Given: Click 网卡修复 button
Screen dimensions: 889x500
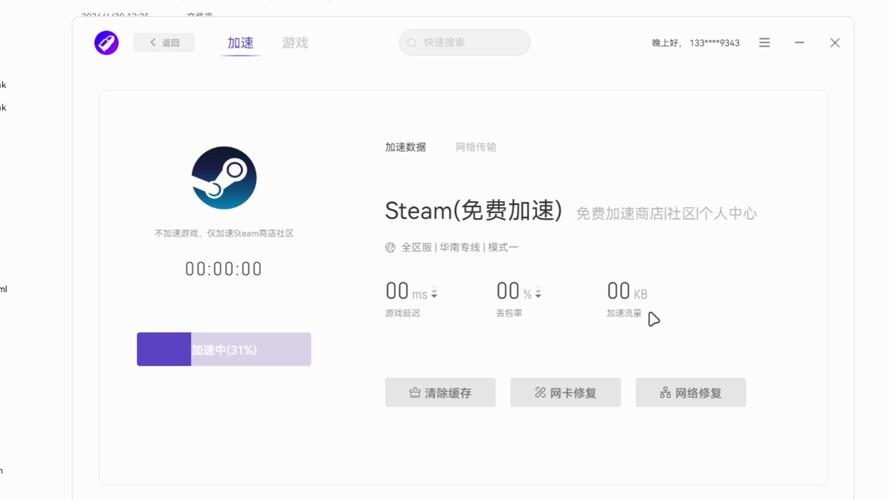Looking at the screenshot, I should click(x=565, y=392).
